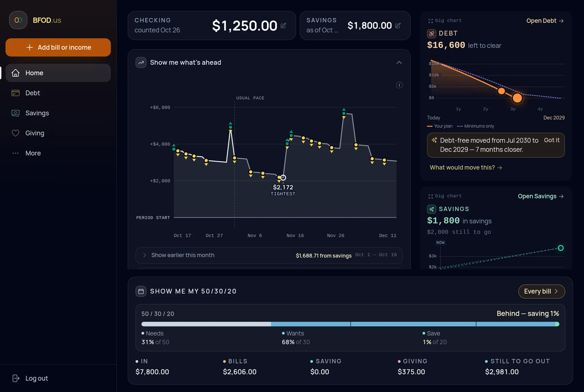
Task: Open the Savings big chart
Action: click(x=445, y=196)
